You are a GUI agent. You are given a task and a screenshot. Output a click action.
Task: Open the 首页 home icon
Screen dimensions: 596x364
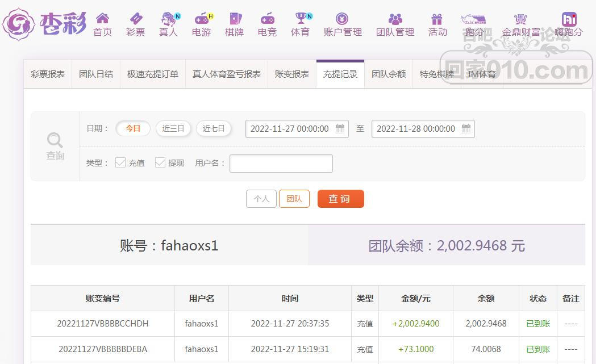click(103, 18)
